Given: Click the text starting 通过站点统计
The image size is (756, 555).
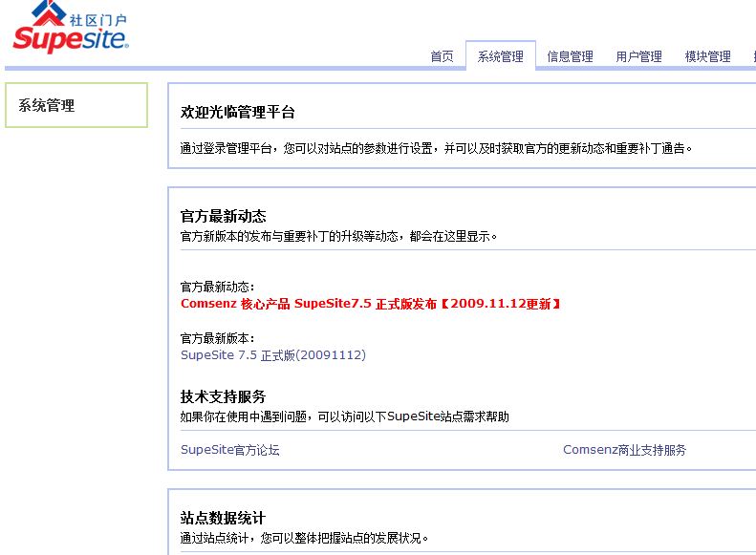Looking at the screenshot, I should (x=304, y=538).
